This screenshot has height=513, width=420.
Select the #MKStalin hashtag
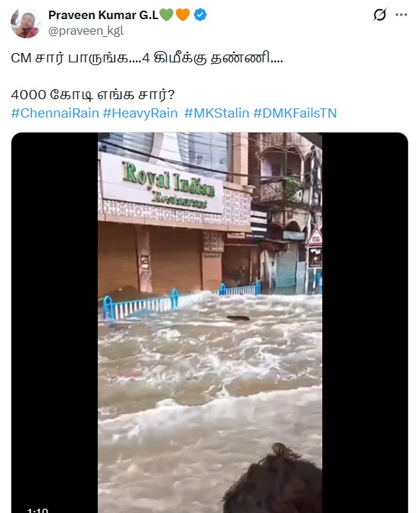click(x=217, y=113)
